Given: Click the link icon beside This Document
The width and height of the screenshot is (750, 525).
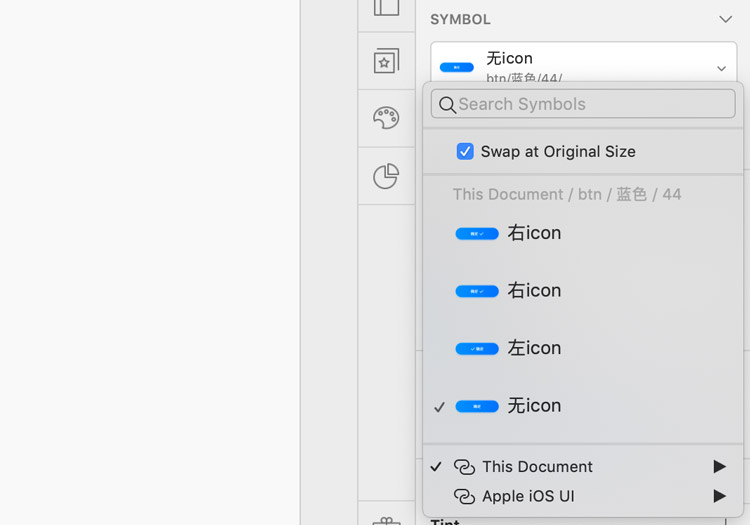Looking at the screenshot, I should click(464, 467).
